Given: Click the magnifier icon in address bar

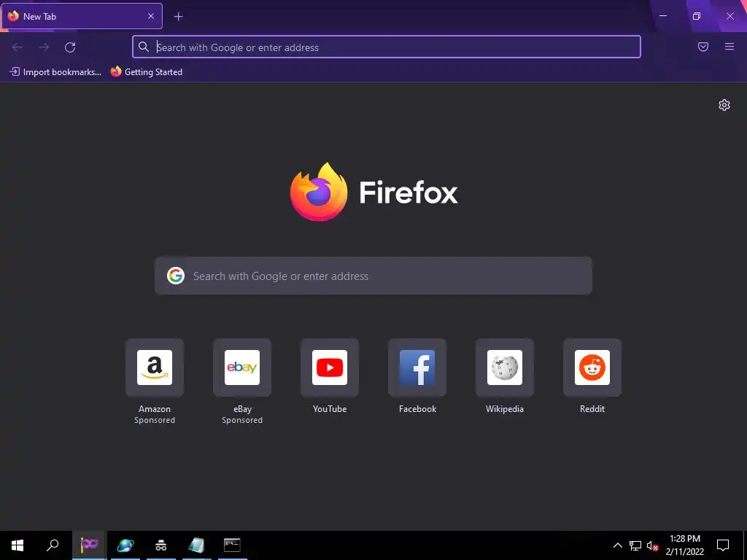Looking at the screenshot, I should click(x=144, y=47).
